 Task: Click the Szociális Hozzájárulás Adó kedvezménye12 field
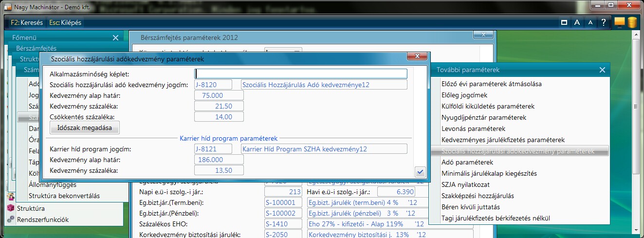[x=324, y=85]
